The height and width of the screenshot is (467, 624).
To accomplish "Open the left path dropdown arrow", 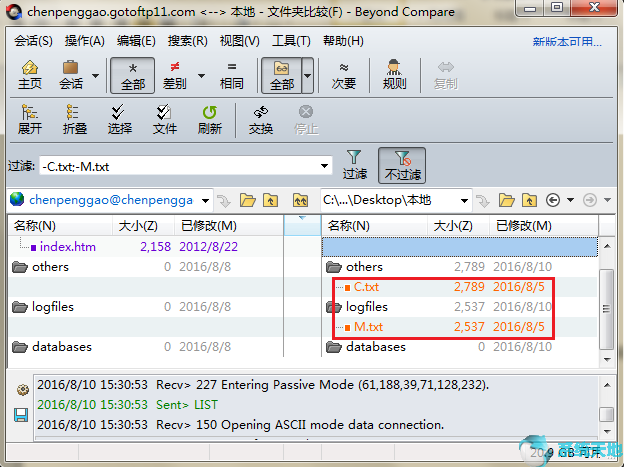I will coord(205,200).
